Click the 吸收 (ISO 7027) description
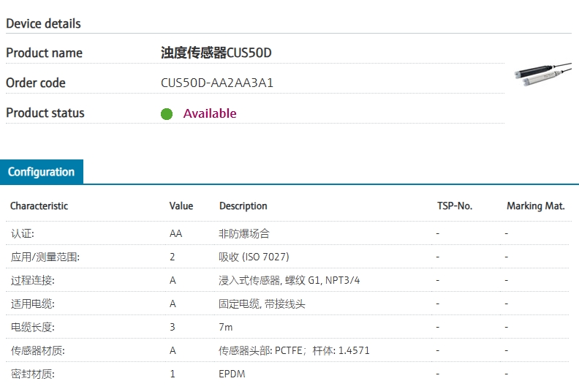 pyautogui.click(x=254, y=257)
